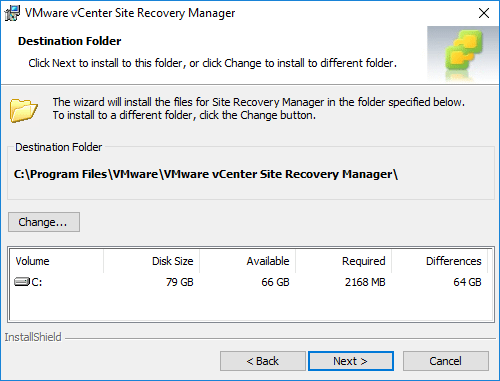The width and height of the screenshot is (500, 381).
Task: Select the 64 GB differences value
Action: click(x=467, y=282)
